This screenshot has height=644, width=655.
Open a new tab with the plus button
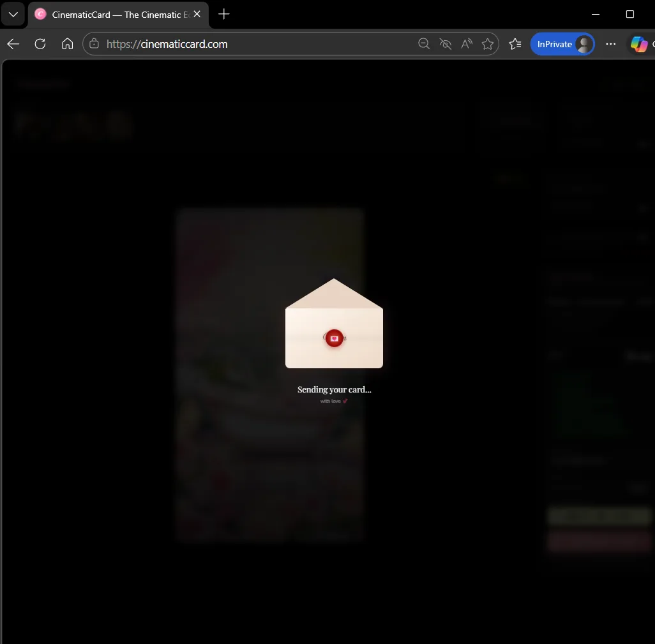(223, 14)
